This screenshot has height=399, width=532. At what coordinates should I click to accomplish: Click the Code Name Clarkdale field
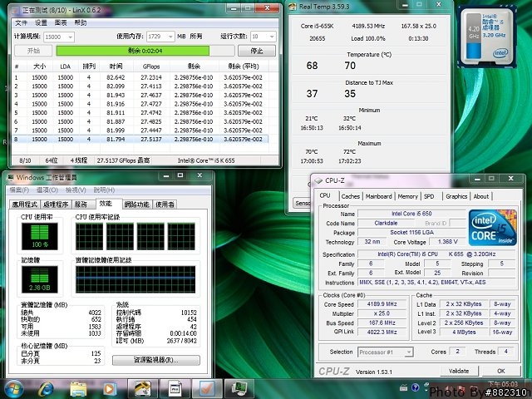(x=386, y=223)
